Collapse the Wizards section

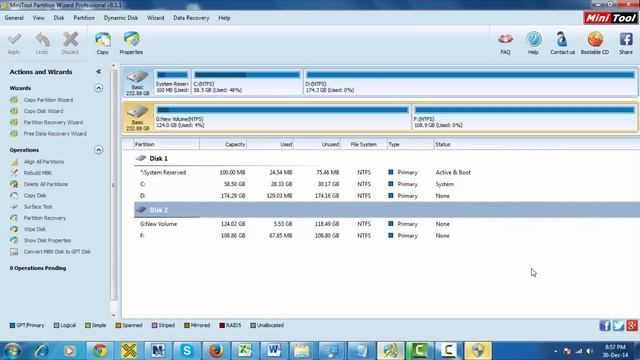pos(98,88)
